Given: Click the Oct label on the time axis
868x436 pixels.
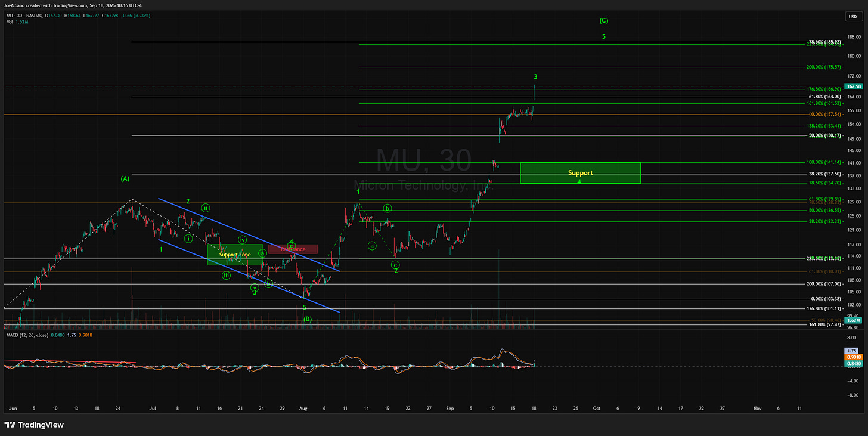Looking at the screenshot, I should pos(596,409).
